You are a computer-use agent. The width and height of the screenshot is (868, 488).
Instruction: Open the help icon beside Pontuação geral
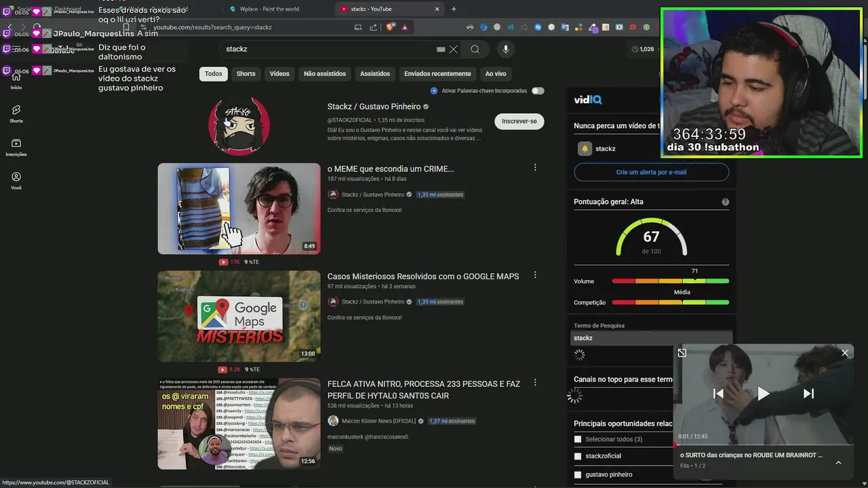(726, 202)
